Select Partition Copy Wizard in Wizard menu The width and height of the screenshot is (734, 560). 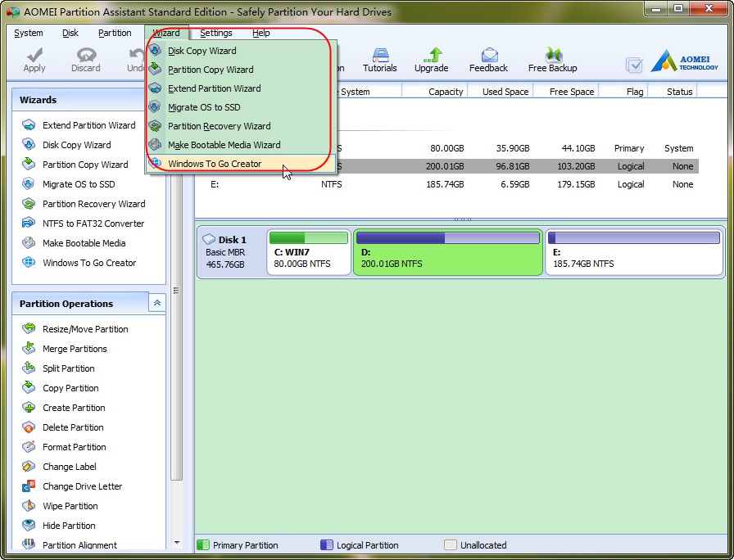(x=240, y=70)
